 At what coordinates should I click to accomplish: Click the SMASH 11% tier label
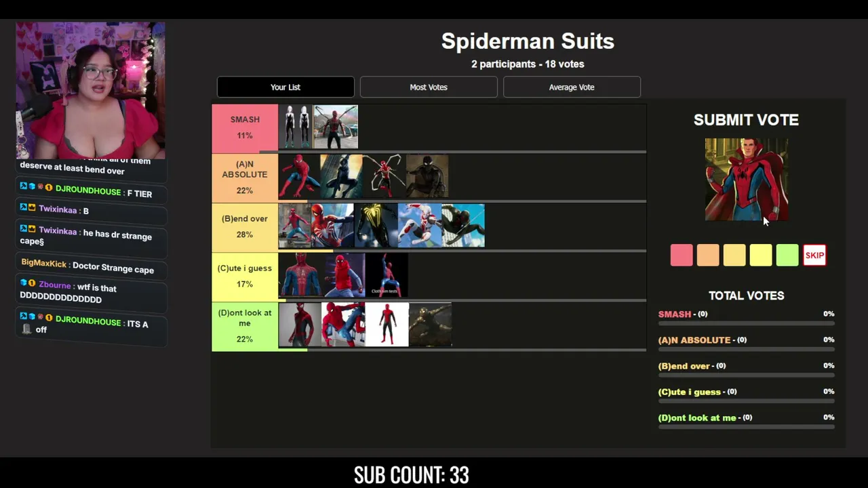coord(245,127)
